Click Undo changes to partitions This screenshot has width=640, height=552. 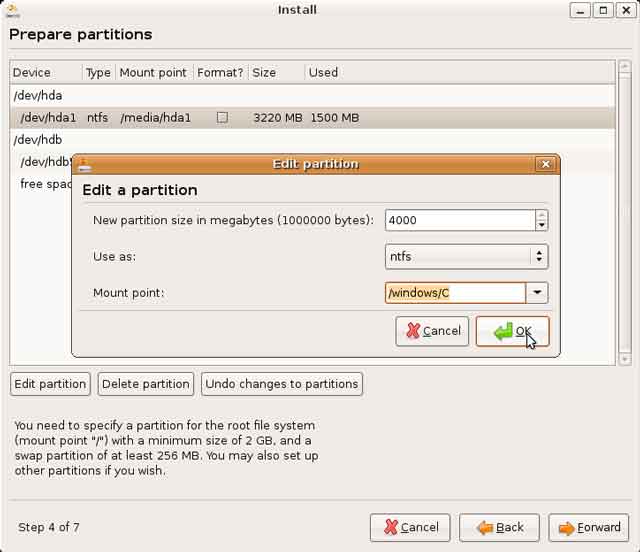tap(281, 383)
